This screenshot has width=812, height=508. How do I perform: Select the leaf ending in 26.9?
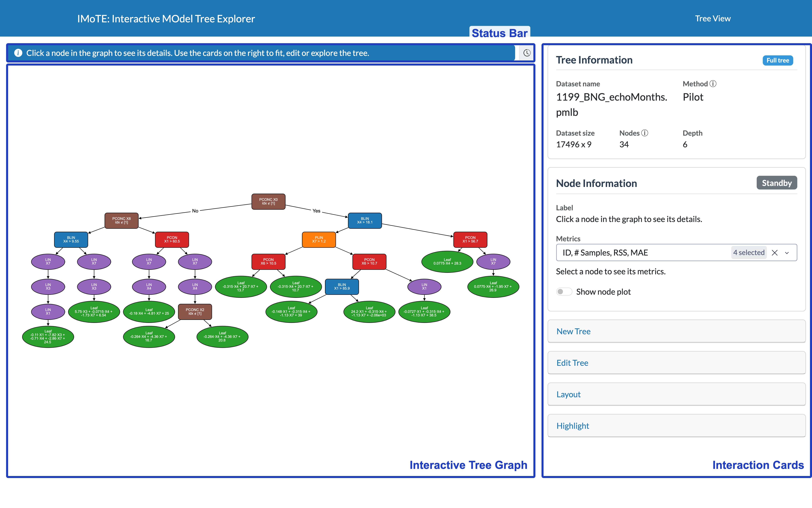point(493,287)
